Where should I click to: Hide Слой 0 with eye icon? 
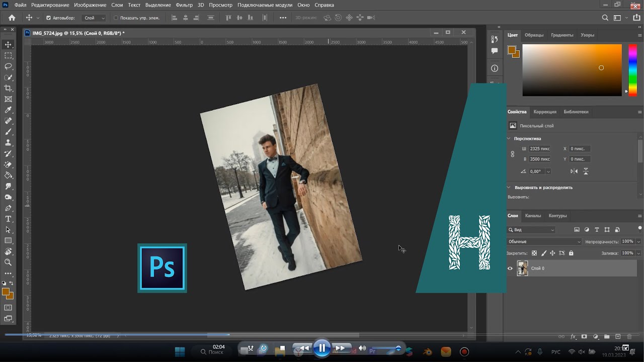coord(510,268)
